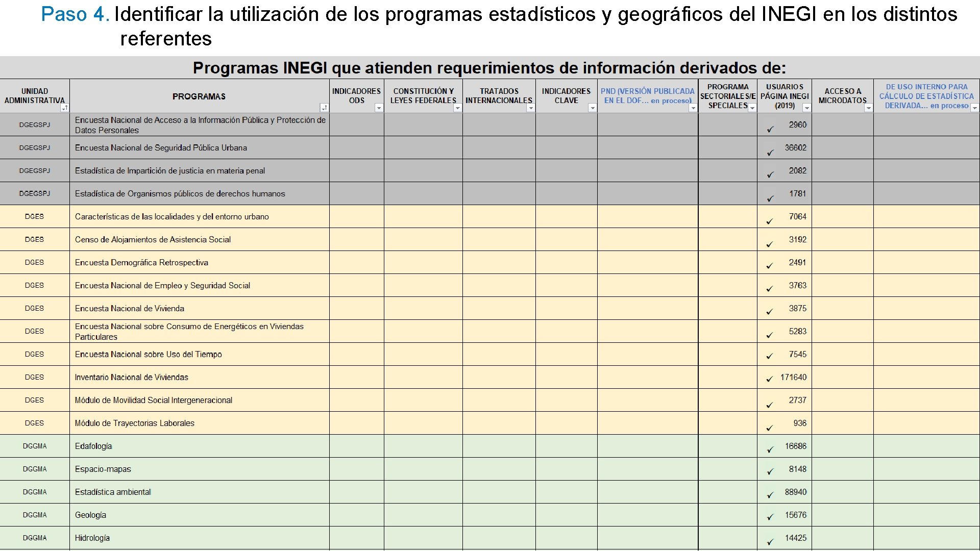This screenshot has width=980, height=551.
Task: Select the Estadística ambiental cell
Action: pyautogui.click(x=199, y=492)
